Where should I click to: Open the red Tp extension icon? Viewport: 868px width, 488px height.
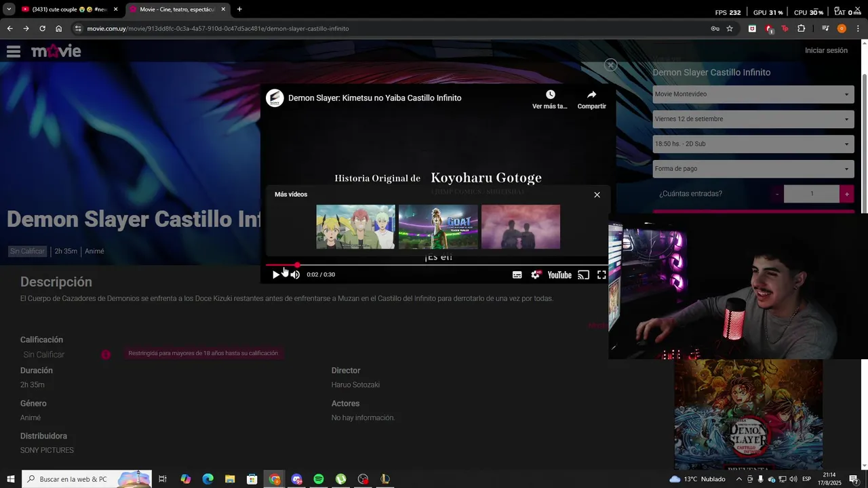(785, 28)
